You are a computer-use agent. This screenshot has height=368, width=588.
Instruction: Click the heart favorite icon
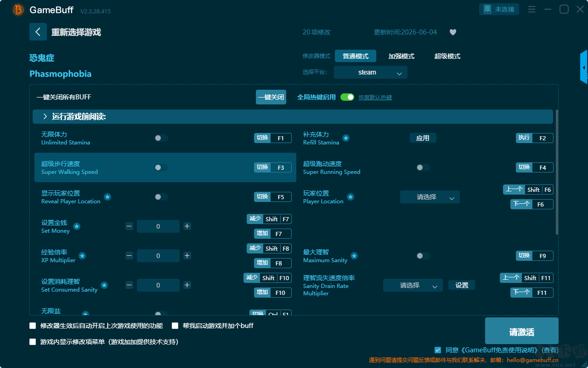coord(453,32)
